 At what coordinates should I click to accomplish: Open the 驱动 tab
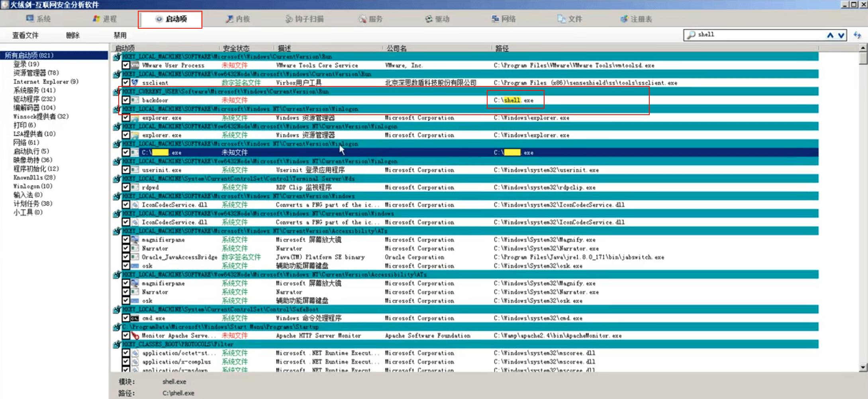[437, 19]
